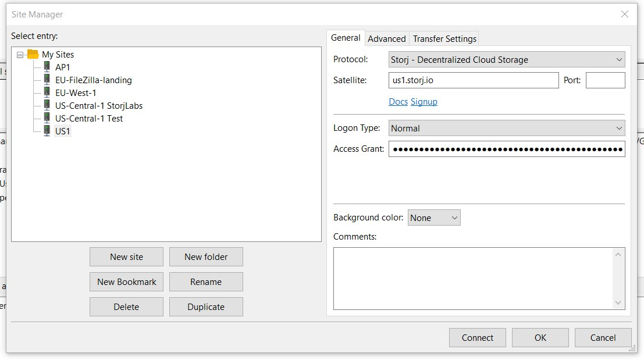This screenshot has width=644, height=360.
Task: Collapse the My Sites tree node
Action: coord(20,55)
